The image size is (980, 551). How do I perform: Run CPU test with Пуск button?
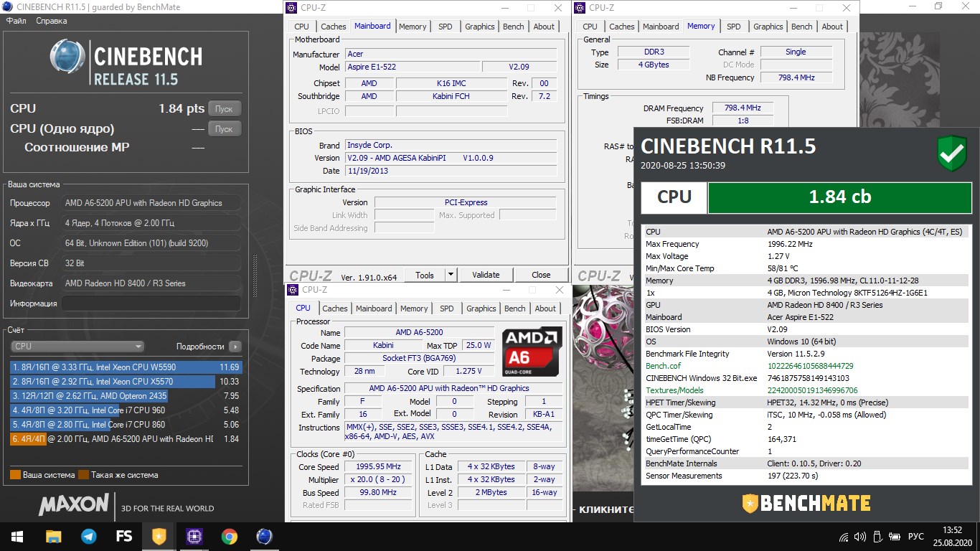224,109
